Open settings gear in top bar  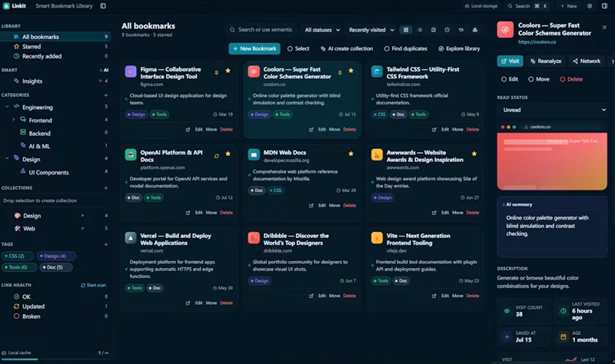pos(590,6)
